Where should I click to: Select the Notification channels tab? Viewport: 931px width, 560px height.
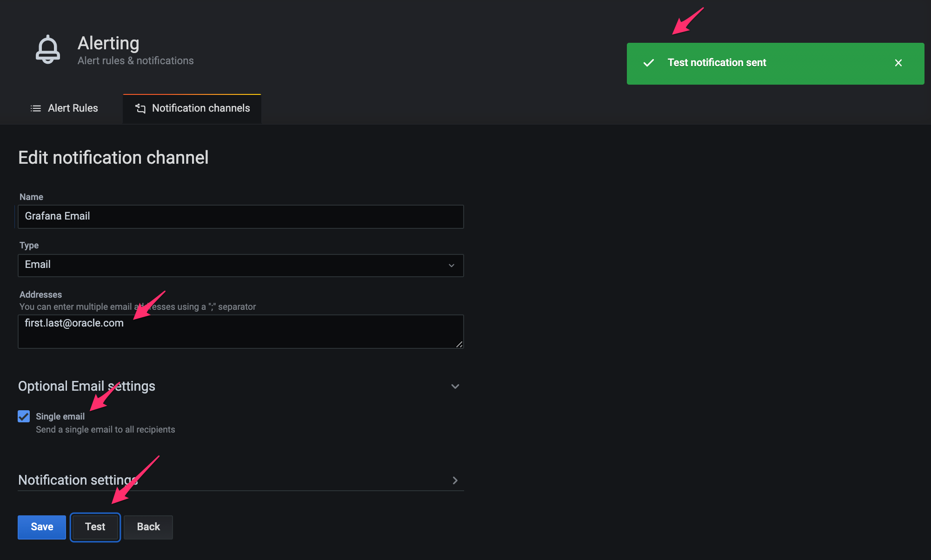point(200,108)
